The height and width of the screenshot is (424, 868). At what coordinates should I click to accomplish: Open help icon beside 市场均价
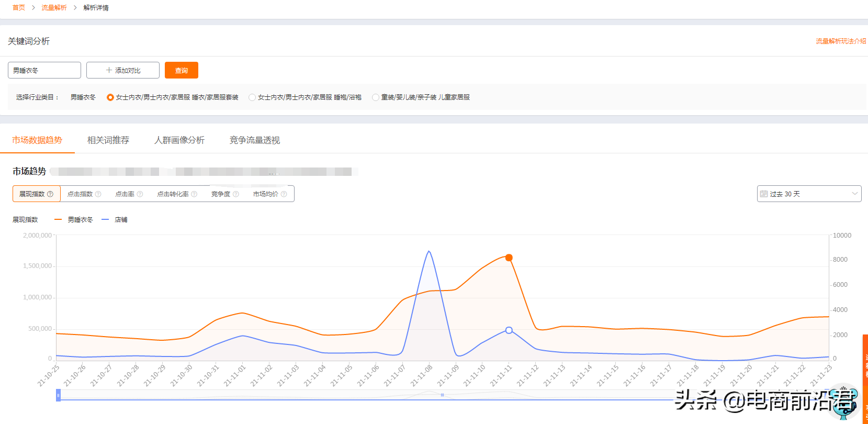pos(284,194)
